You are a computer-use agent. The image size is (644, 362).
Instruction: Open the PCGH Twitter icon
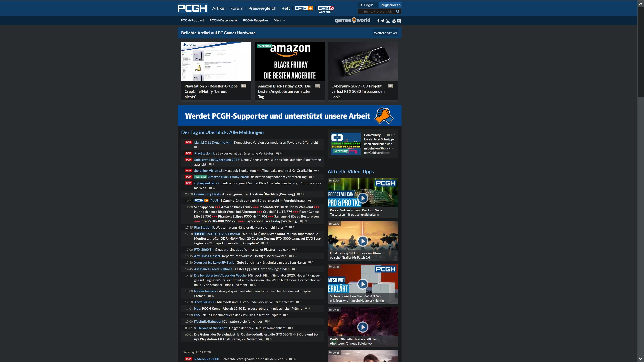(383, 21)
